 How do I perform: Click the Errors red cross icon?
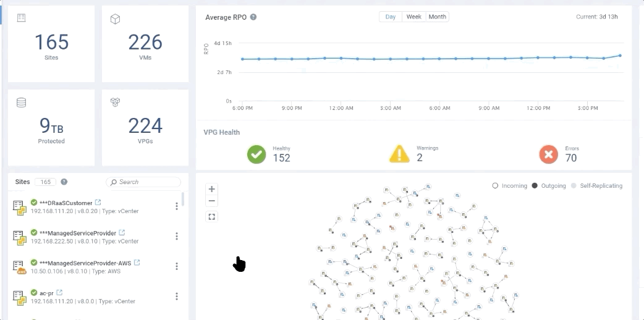click(549, 154)
